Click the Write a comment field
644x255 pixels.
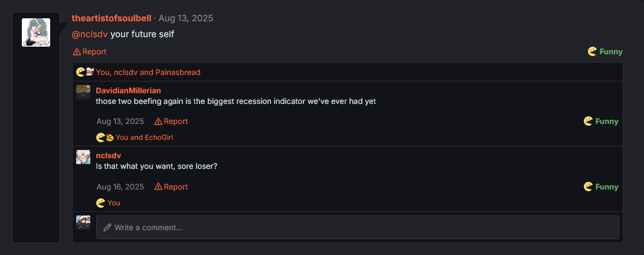pos(360,227)
